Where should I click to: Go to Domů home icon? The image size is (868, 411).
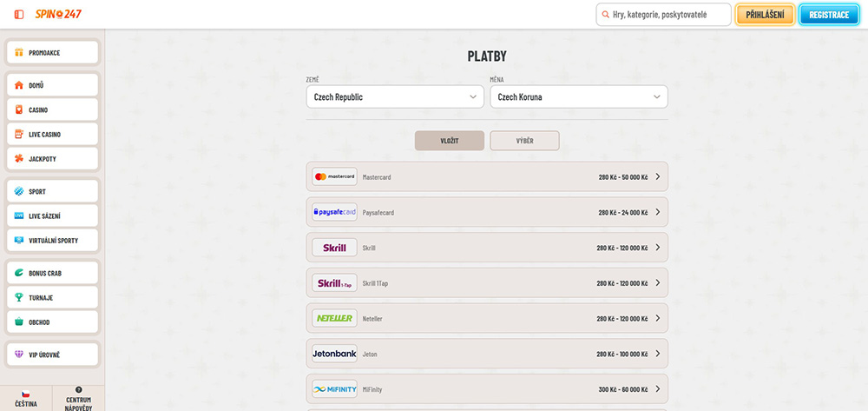[19, 86]
